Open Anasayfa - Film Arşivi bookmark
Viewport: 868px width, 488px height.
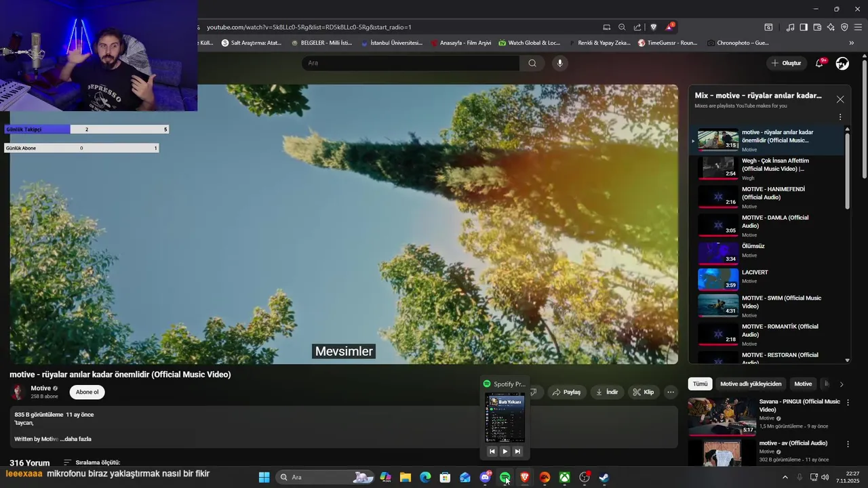tap(461, 43)
